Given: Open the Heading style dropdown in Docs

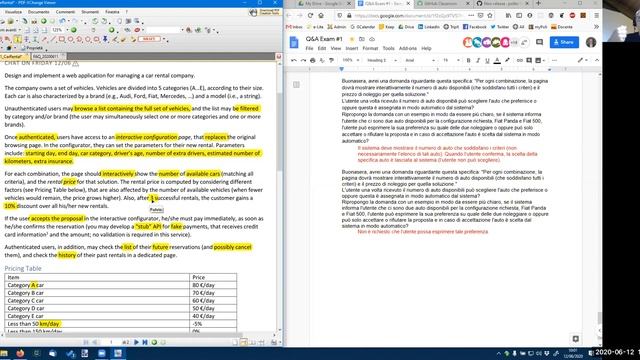Looking at the screenshot, I should coord(382,60).
